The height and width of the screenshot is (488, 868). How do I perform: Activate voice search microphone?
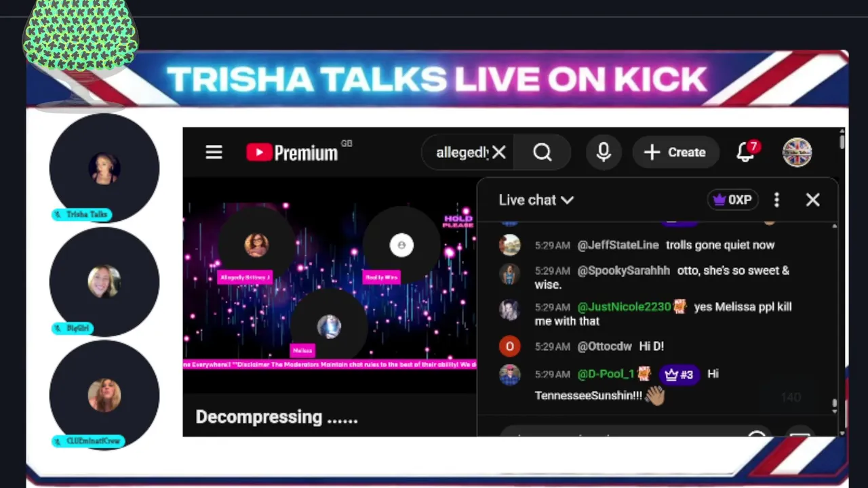click(604, 152)
